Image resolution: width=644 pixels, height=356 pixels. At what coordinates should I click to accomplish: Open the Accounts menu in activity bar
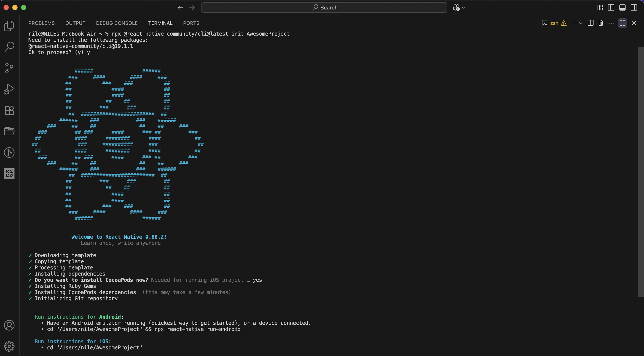point(9,325)
